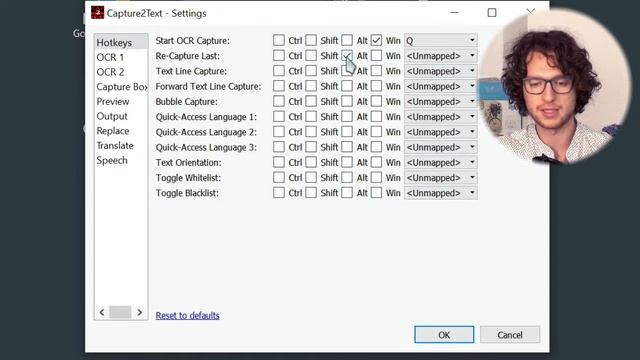Open the Text Line Capture key dropdown

pyautogui.click(x=441, y=71)
